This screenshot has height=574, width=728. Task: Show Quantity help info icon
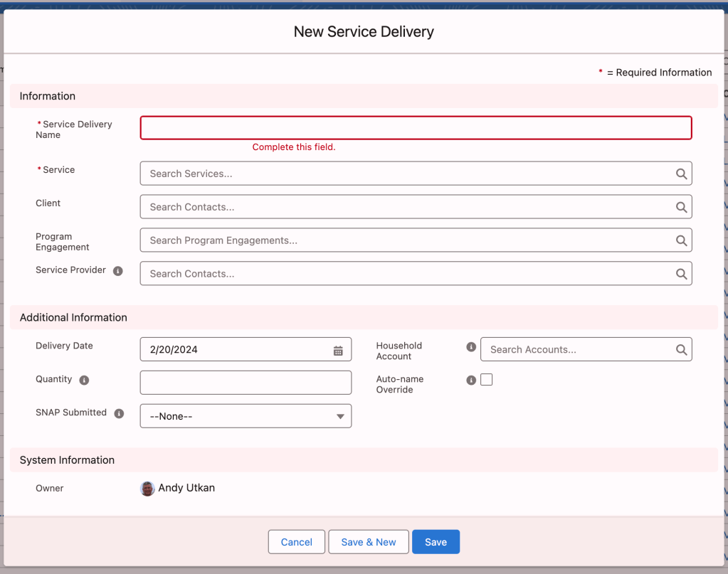84,380
